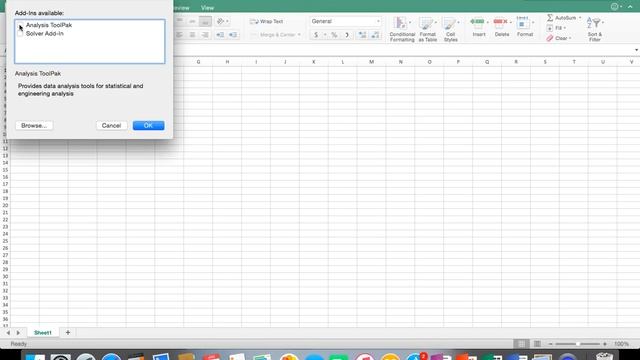
Task: Select column T header
Action: pos(574,62)
